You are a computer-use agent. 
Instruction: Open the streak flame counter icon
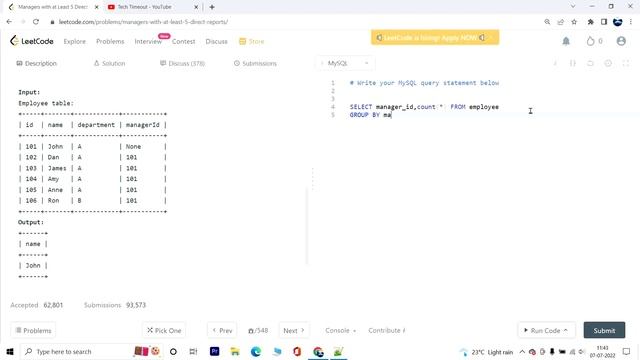point(590,41)
